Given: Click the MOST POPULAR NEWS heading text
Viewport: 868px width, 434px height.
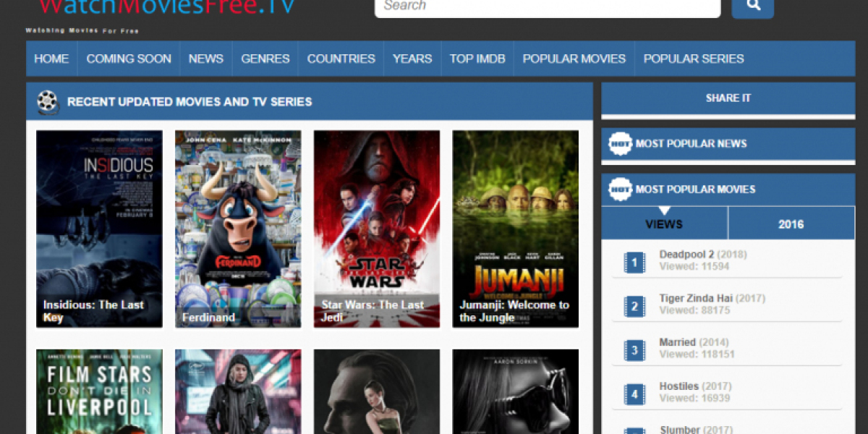Looking at the screenshot, I should pos(692,144).
